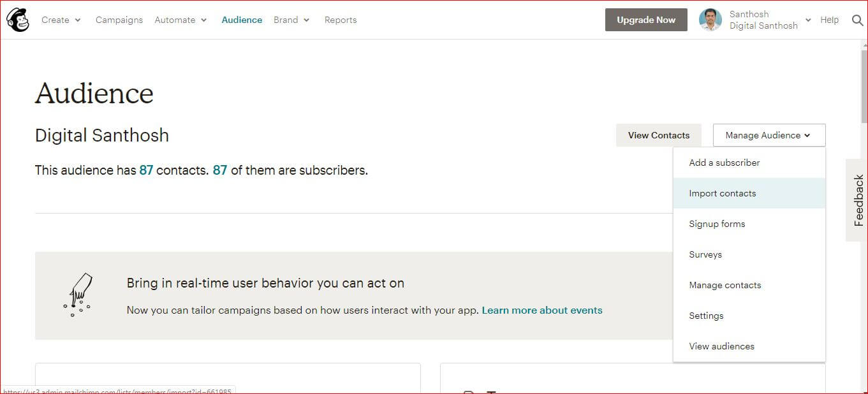Screen dimensions: 868x394
Task: Open the Audience navigation tab
Action: pos(242,20)
